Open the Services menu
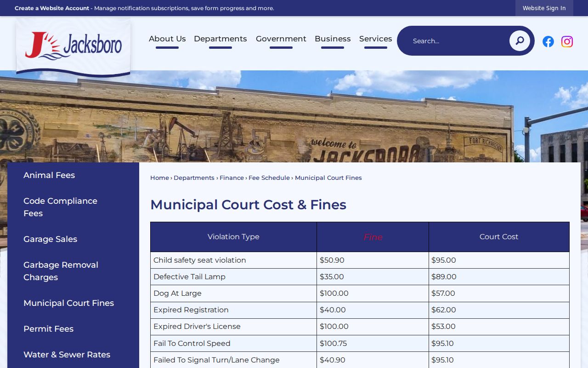The height and width of the screenshot is (368, 588). 376,39
